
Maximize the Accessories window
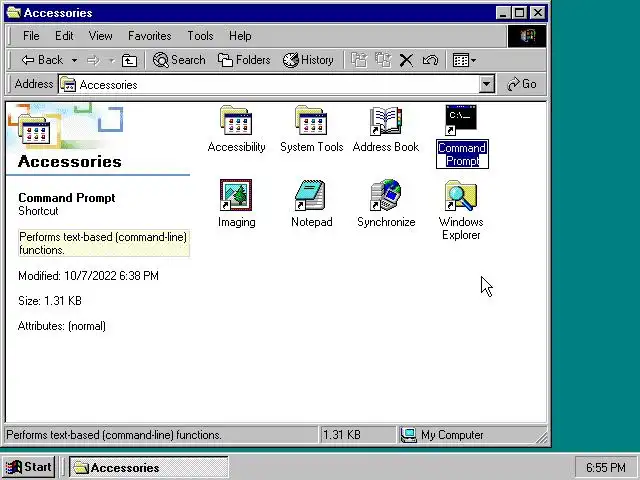point(520,13)
